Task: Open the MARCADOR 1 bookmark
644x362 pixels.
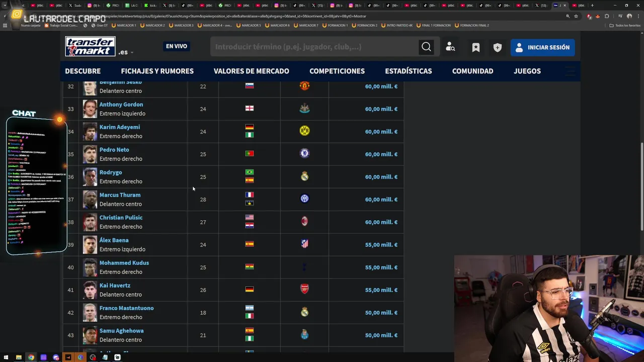Action: [124, 25]
